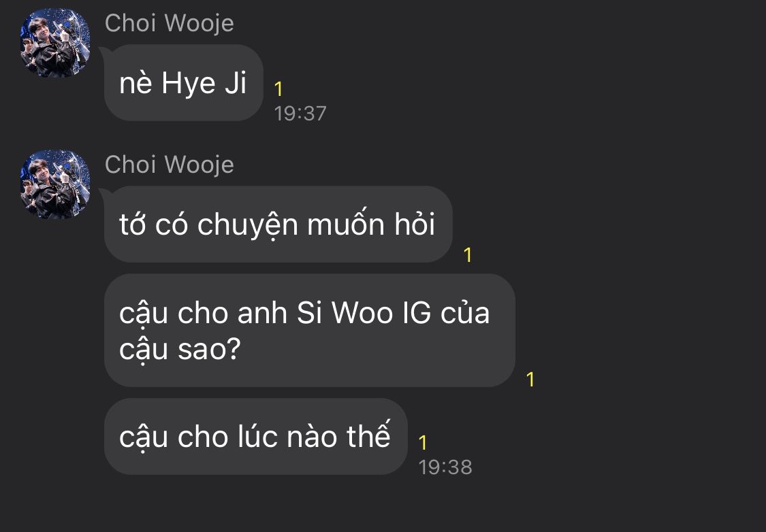Image resolution: width=766 pixels, height=532 pixels.
Task: Click unread count beside the IG message
Action: [530, 379]
